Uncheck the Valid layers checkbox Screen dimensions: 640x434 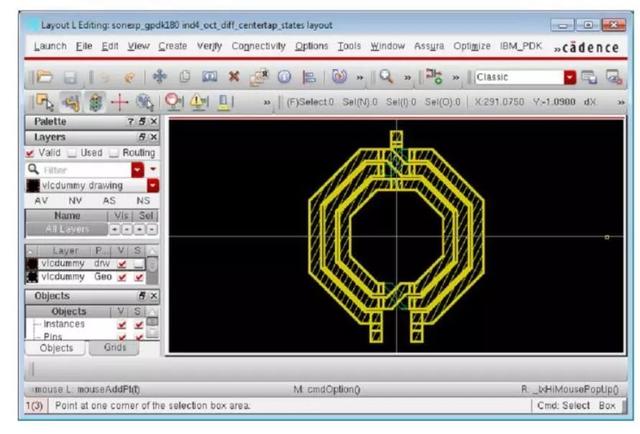29,153
